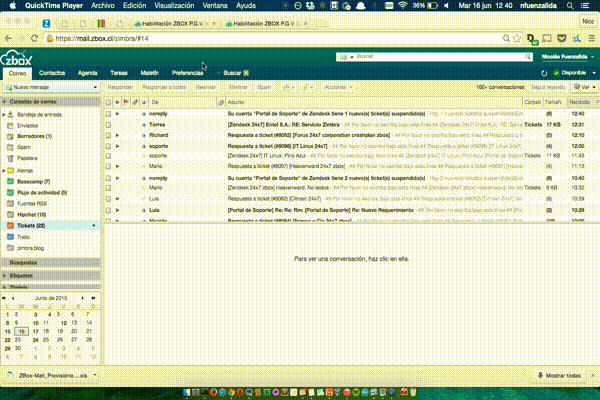The height and width of the screenshot is (400, 600).
Task: Switch to the Preferencias tab
Action: 188,73
